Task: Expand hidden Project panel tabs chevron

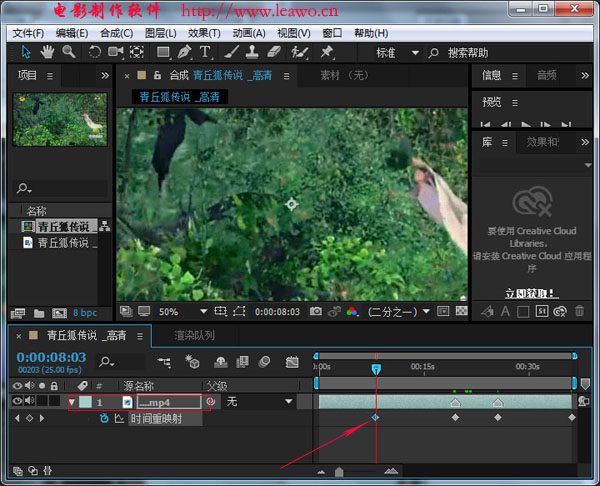Action: (x=105, y=75)
